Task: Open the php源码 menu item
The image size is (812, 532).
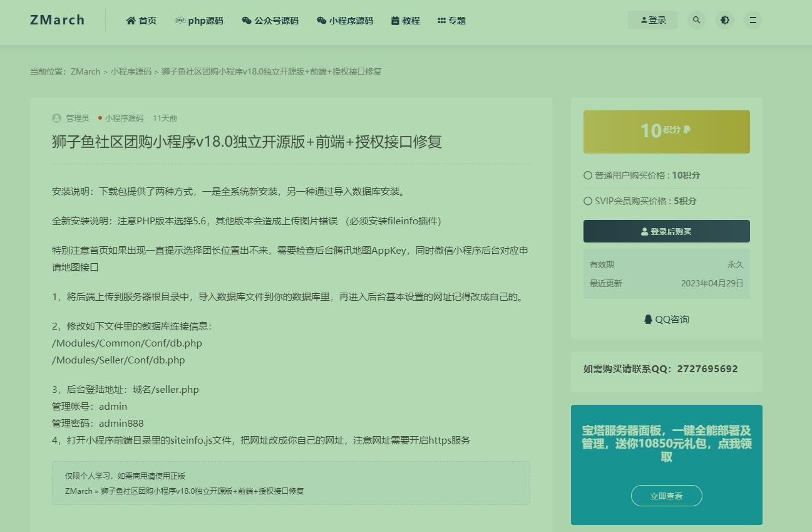Action: point(199,21)
